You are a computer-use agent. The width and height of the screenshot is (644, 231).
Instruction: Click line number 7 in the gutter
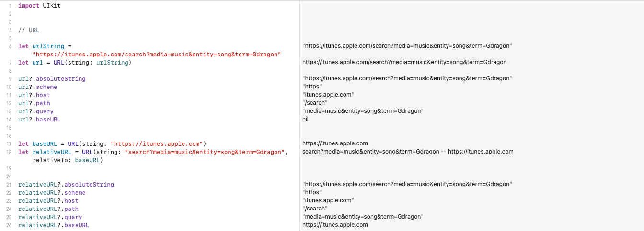click(x=10, y=63)
